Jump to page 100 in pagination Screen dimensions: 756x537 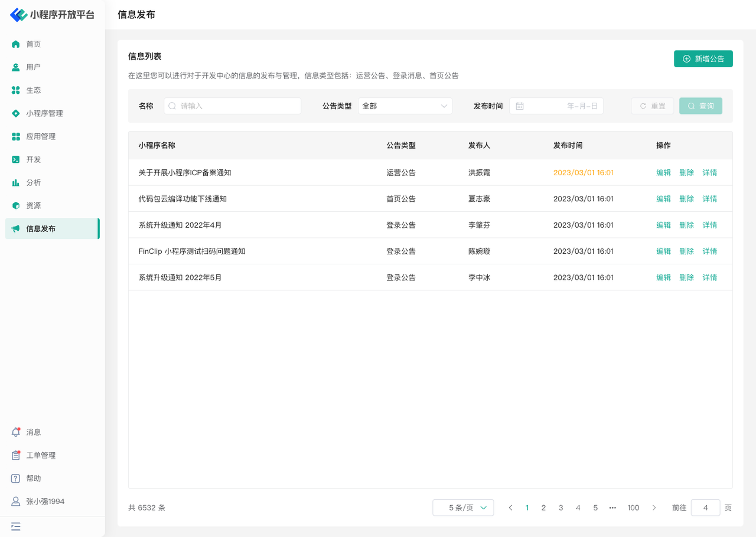pos(633,507)
